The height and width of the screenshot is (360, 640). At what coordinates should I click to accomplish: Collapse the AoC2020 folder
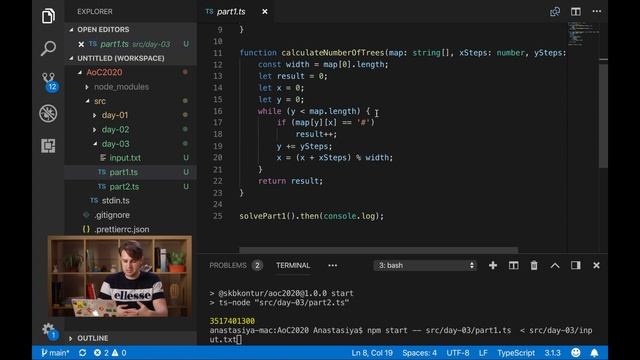point(104,72)
